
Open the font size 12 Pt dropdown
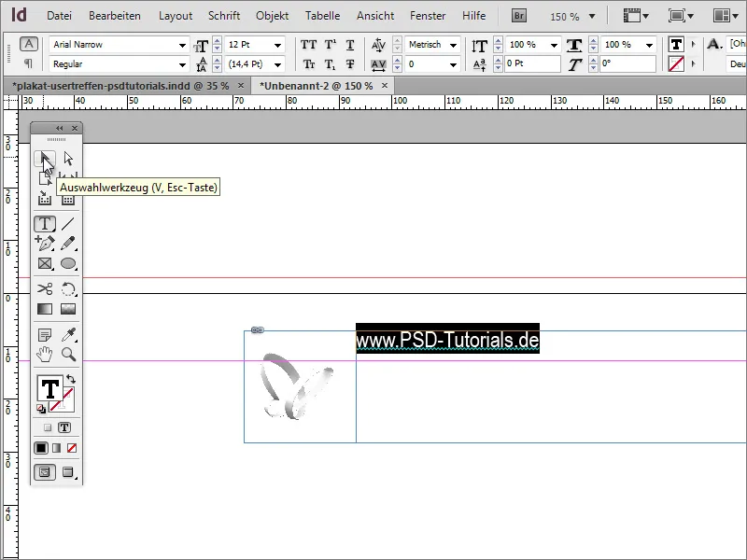tap(277, 45)
